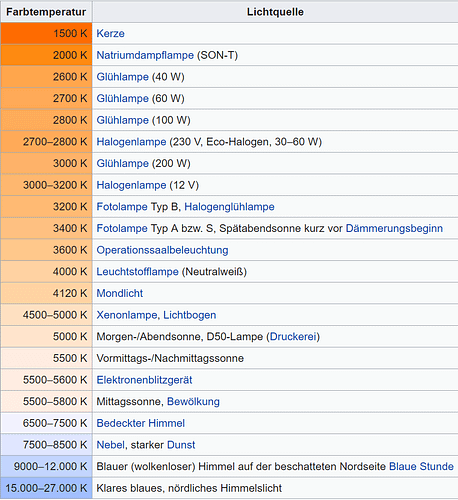The image size is (458, 500).
Task: Open the Dämmerungsbeginn link
Action: [x=394, y=228]
